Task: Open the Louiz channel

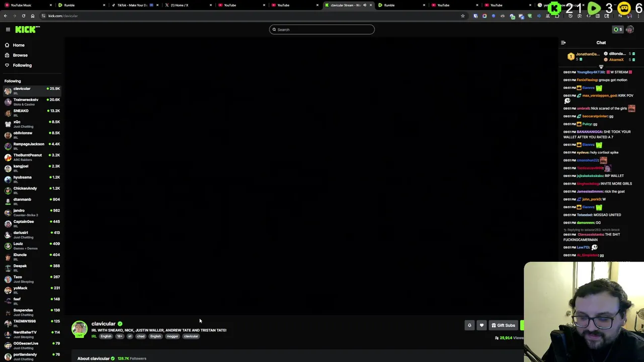Action: 32,245
